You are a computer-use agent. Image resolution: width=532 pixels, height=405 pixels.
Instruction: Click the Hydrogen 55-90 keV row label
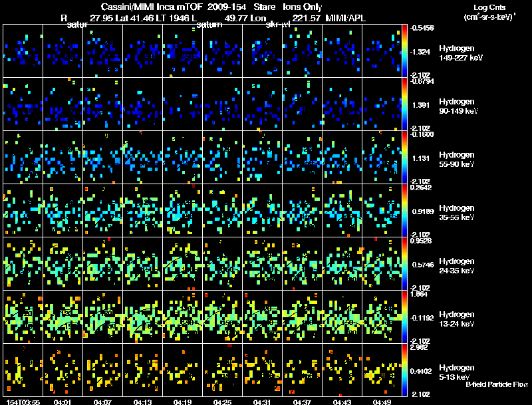[456, 160]
